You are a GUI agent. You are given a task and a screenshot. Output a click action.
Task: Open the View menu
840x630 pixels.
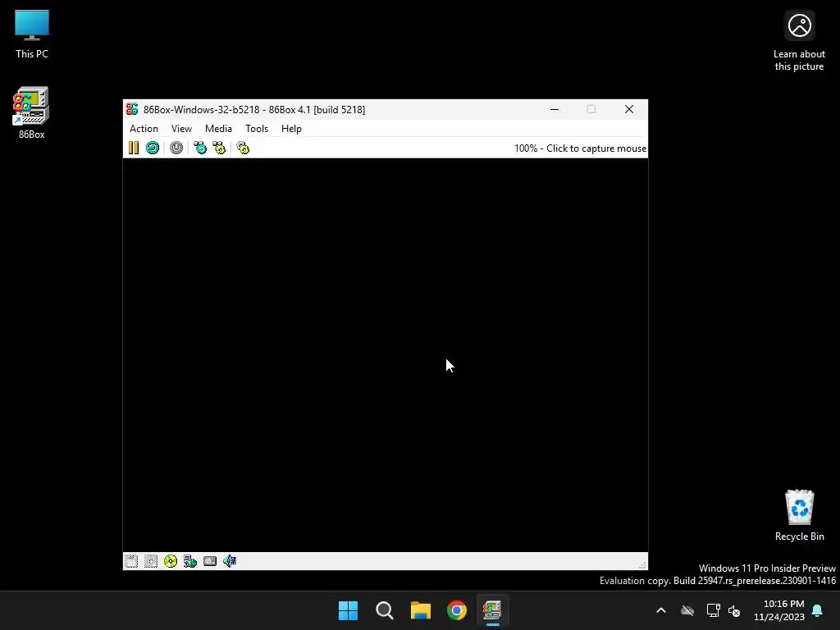(x=181, y=129)
